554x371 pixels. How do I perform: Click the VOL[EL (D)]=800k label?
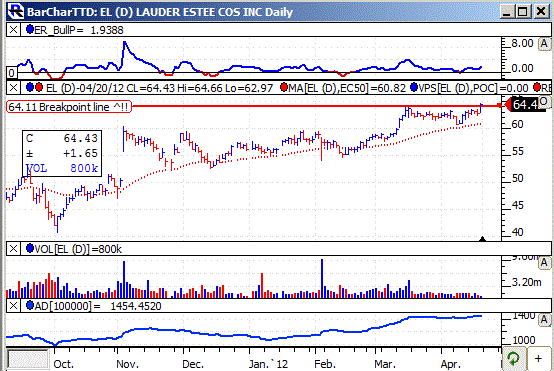coord(78,249)
